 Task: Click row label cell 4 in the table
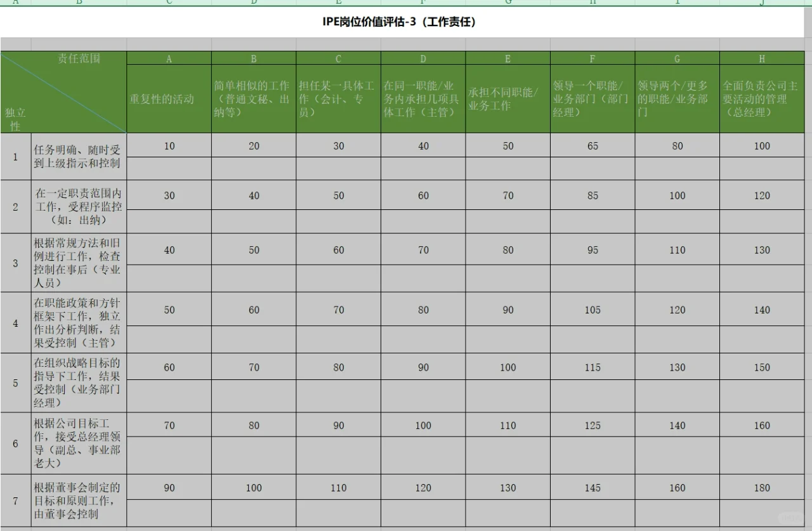point(15,324)
